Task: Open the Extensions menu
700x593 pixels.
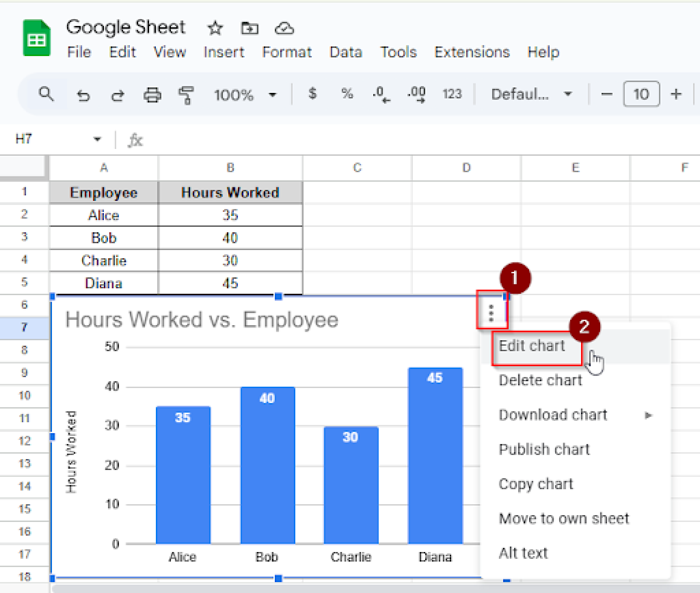Action: [472, 52]
